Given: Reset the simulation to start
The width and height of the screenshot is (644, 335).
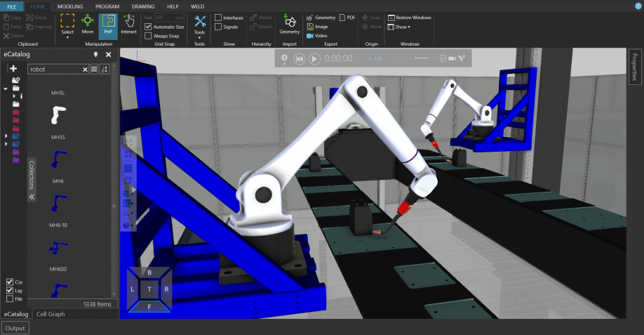Looking at the screenshot, I should click(300, 59).
